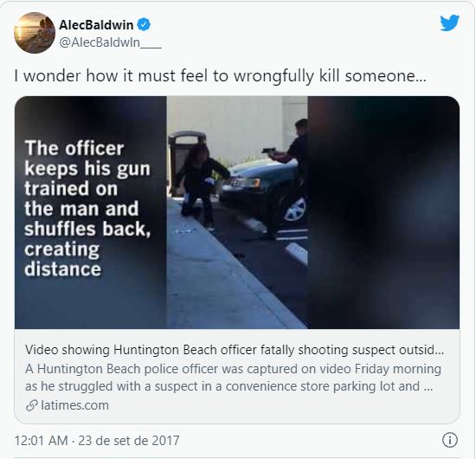Click the man crouching near the sidewalk
Image resolution: width=476 pixels, height=459 pixels.
(x=201, y=185)
